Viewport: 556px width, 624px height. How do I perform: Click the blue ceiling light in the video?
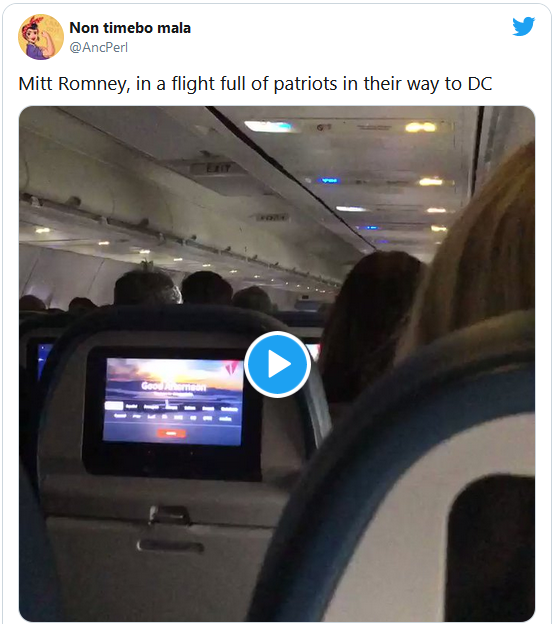[x=328, y=181]
